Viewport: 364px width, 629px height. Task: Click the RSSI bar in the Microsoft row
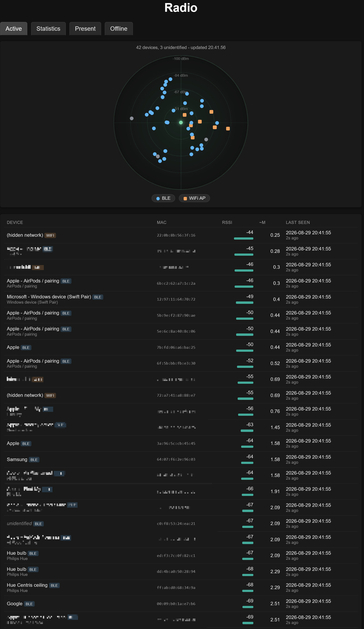[x=245, y=303]
